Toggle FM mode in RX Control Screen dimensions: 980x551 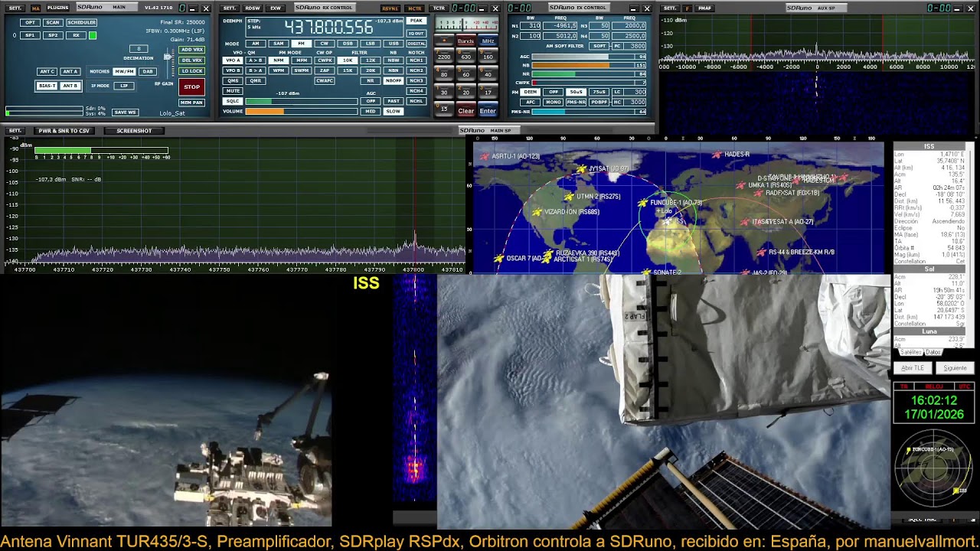point(302,44)
